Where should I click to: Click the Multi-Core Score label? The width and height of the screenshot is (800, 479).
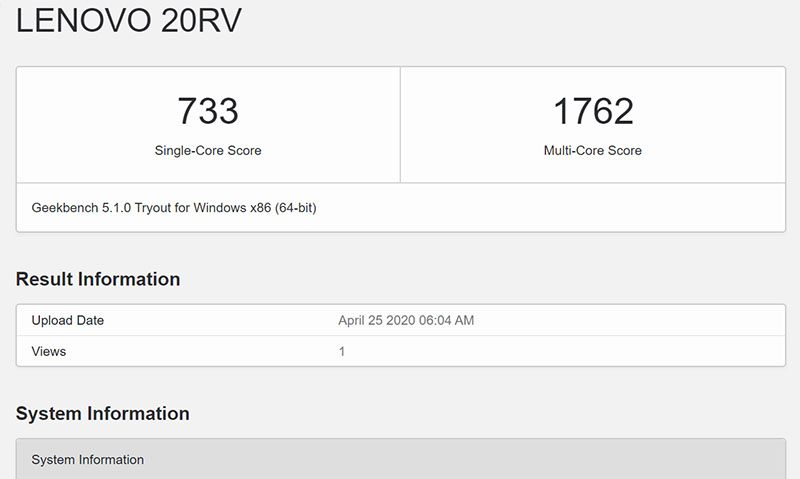point(593,150)
